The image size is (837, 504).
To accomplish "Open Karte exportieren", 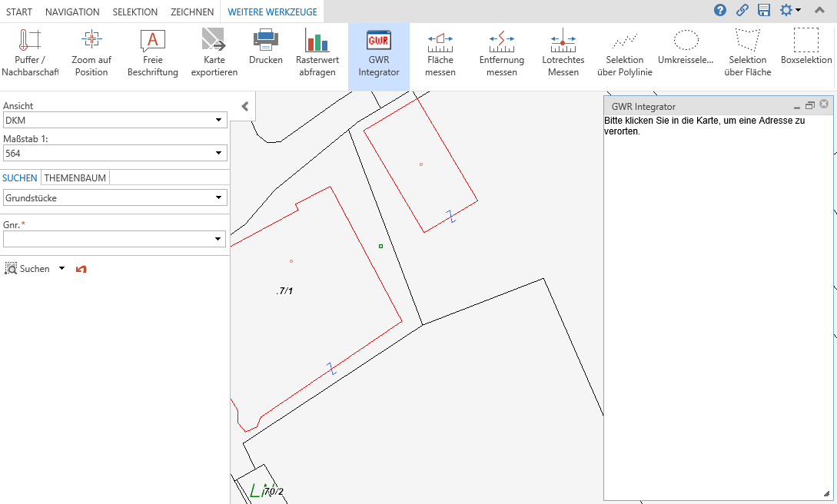I will pos(214,51).
